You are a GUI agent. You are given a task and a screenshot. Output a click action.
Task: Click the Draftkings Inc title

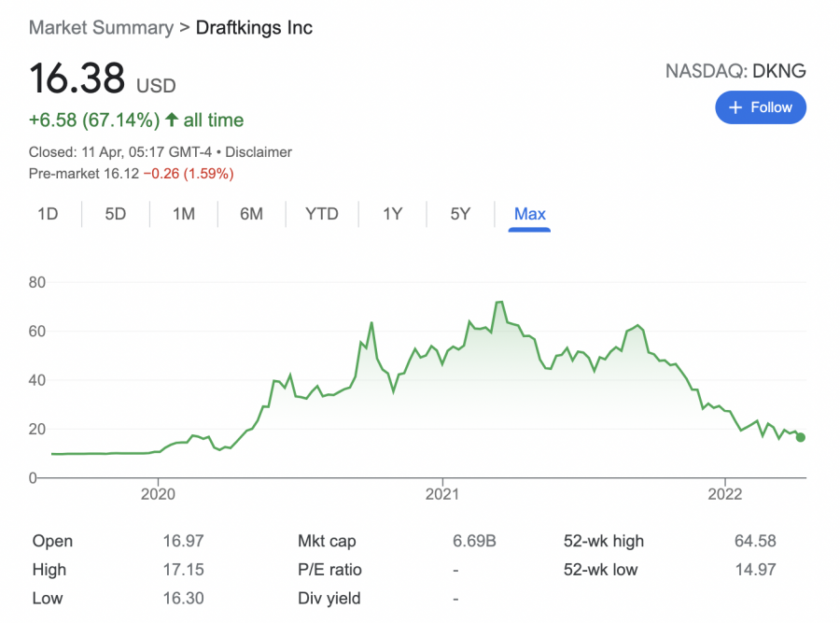pos(254,27)
